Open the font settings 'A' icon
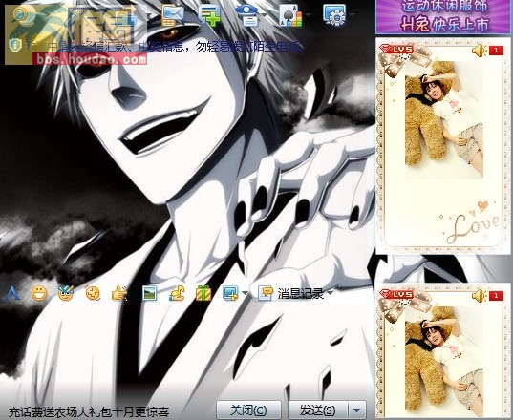 tap(12, 293)
